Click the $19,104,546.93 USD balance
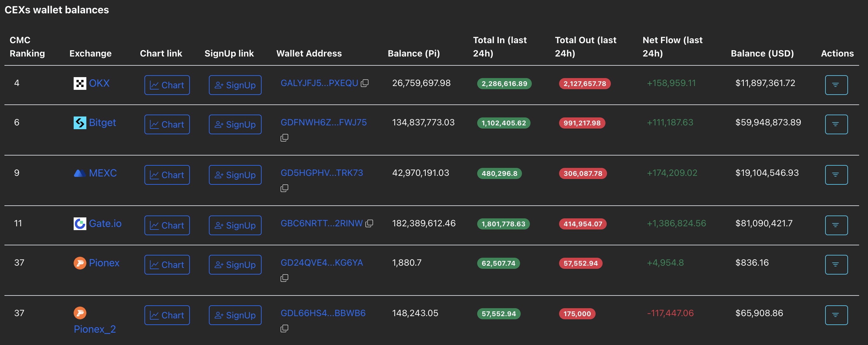 click(x=767, y=173)
